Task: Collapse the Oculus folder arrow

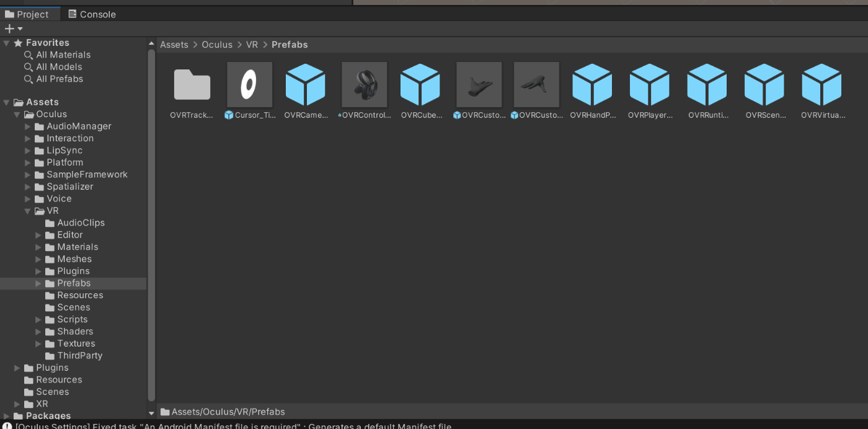Action: [17, 114]
